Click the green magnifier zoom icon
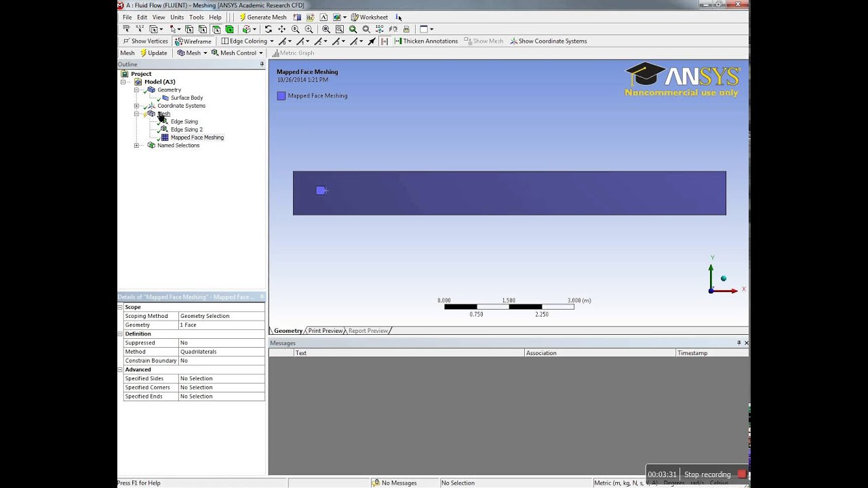The width and height of the screenshot is (868, 488). (353, 29)
